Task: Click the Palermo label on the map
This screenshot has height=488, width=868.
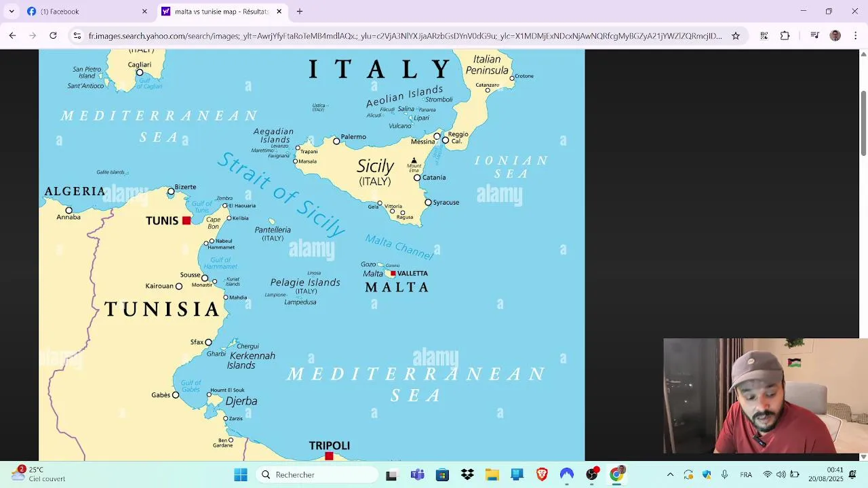Action: 353,137
